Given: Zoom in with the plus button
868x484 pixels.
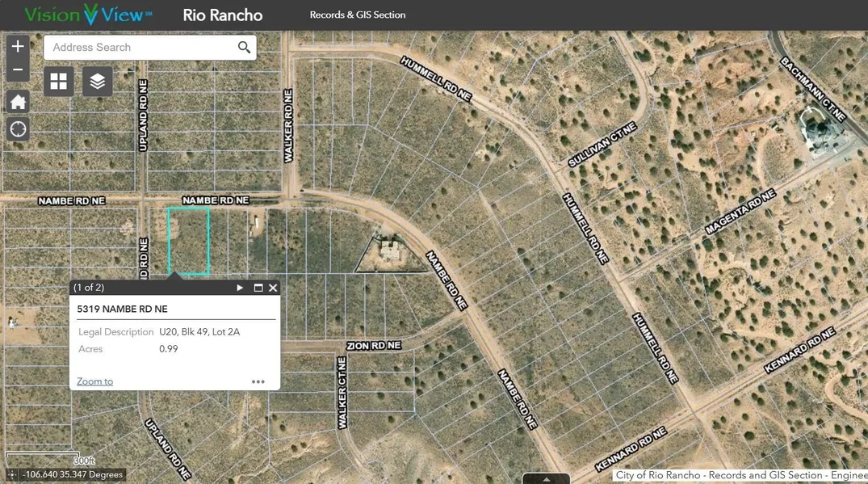Looking at the screenshot, I should 18,47.
